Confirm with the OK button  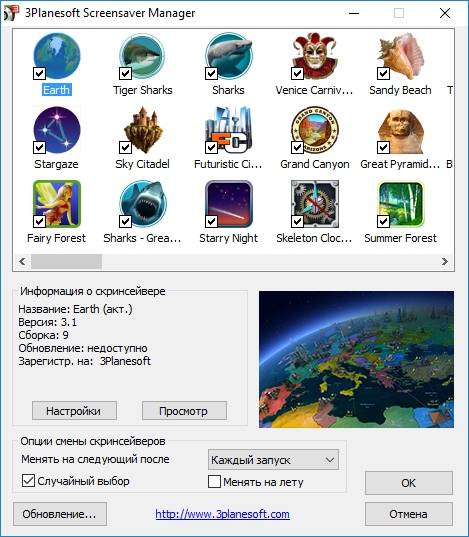[409, 483]
